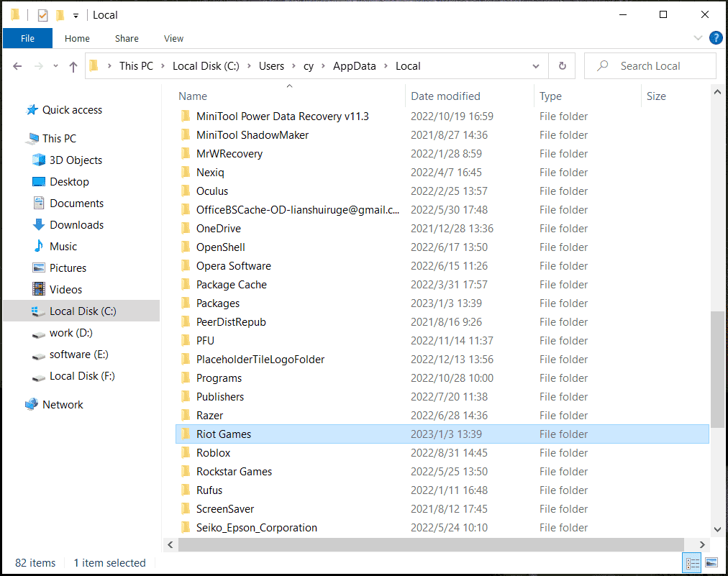This screenshot has width=728, height=576.
Task: Click the blue Help question mark icon
Action: point(716,38)
